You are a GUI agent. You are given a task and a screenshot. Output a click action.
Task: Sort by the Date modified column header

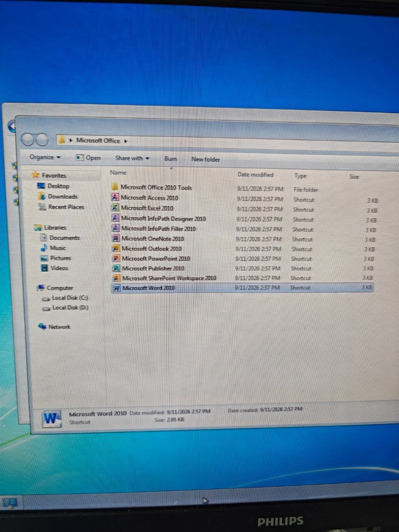pyautogui.click(x=256, y=175)
